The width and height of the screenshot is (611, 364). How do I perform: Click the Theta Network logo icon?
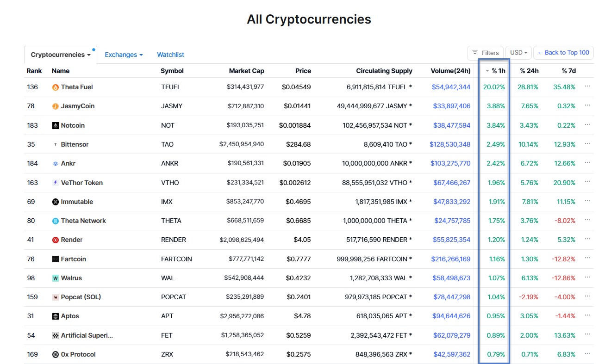click(x=56, y=221)
